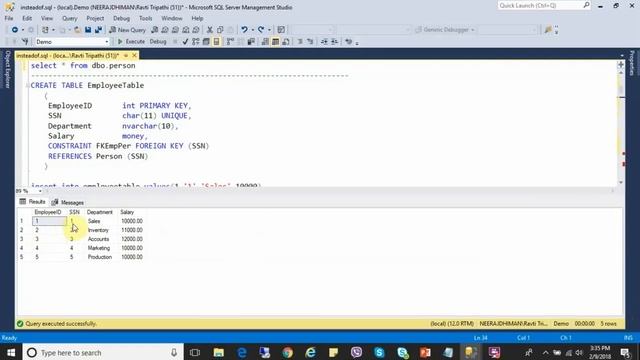The width and height of the screenshot is (640, 360).
Task: Toggle pin on insteadof.sql tab
Action: pos(126,55)
